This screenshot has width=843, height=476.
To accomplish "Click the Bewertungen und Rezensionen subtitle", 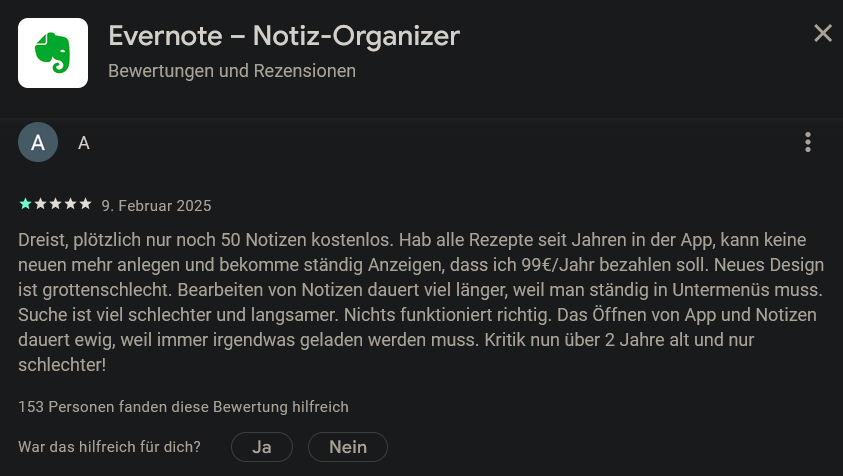I will [232, 71].
